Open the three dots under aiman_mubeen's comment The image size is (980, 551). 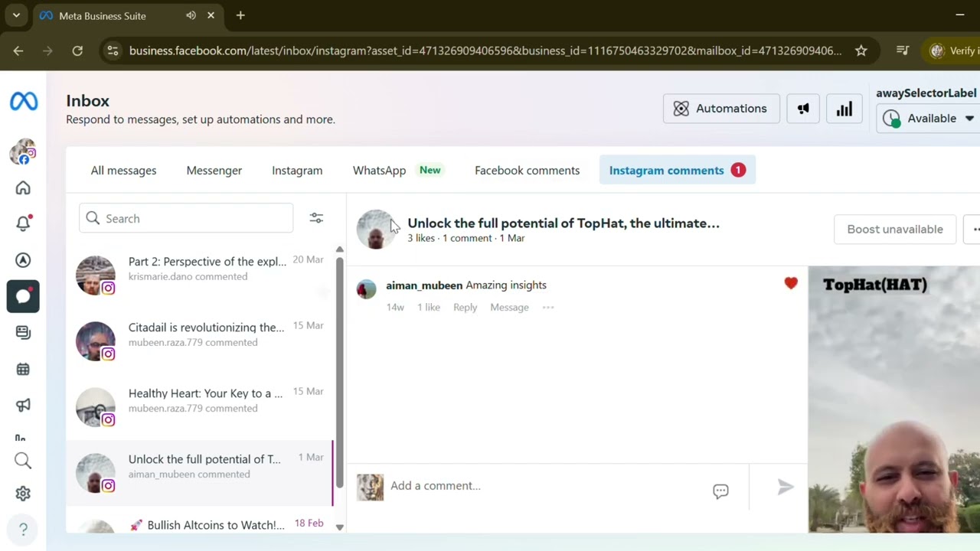point(548,307)
